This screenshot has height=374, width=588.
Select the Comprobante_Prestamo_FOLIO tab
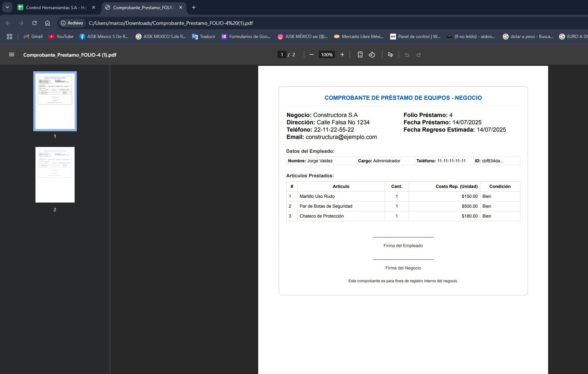point(143,7)
